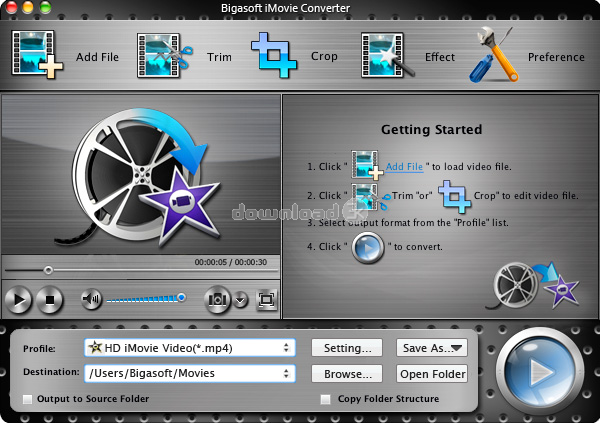Click the Preference toolbar label
Screen dimensions: 600x423
tap(556, 57)
